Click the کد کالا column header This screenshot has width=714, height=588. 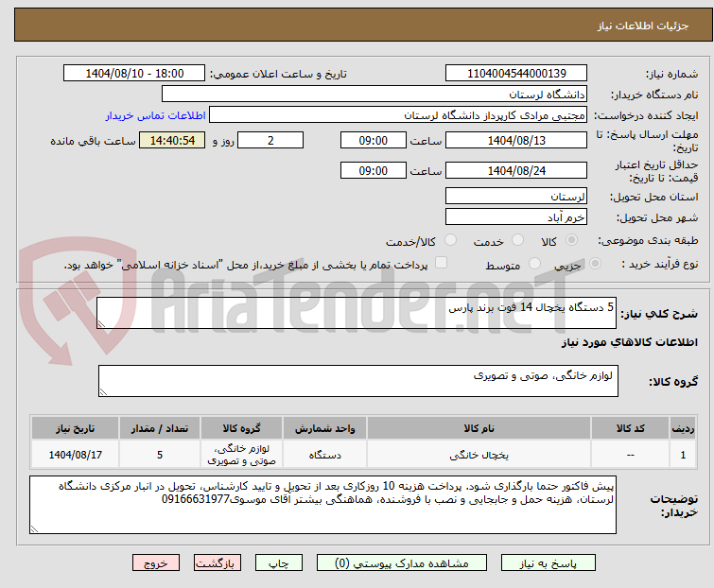[630, 428]
